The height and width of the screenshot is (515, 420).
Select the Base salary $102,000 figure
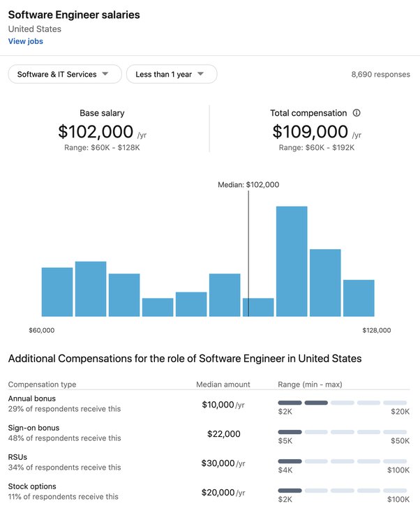[96, 132]
